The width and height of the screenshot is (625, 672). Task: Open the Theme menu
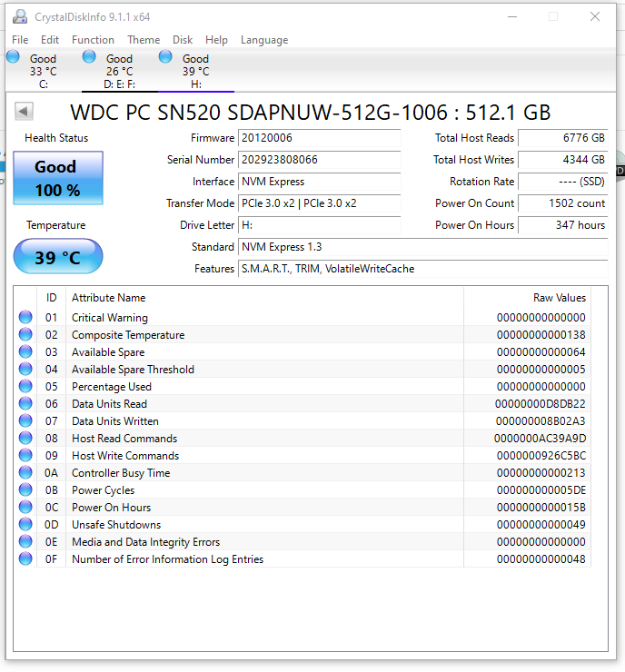[x=144, y=40]
